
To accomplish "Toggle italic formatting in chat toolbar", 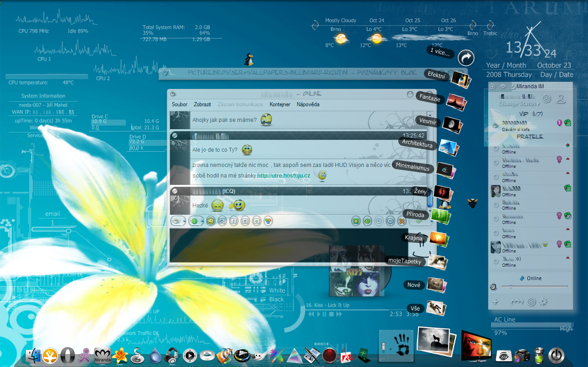I will coord(234,221).
